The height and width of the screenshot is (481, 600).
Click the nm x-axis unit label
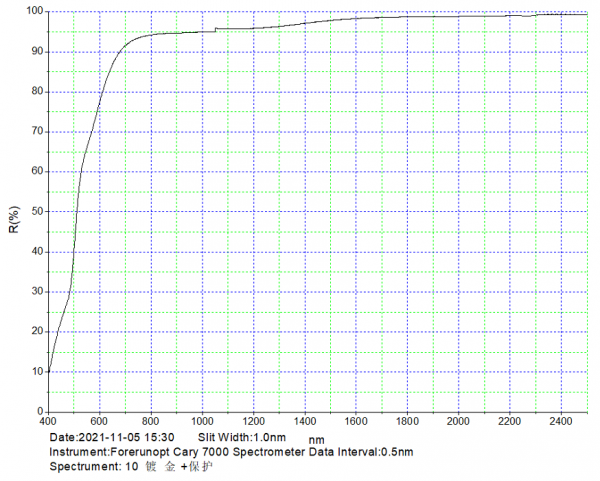pos(316,440)
